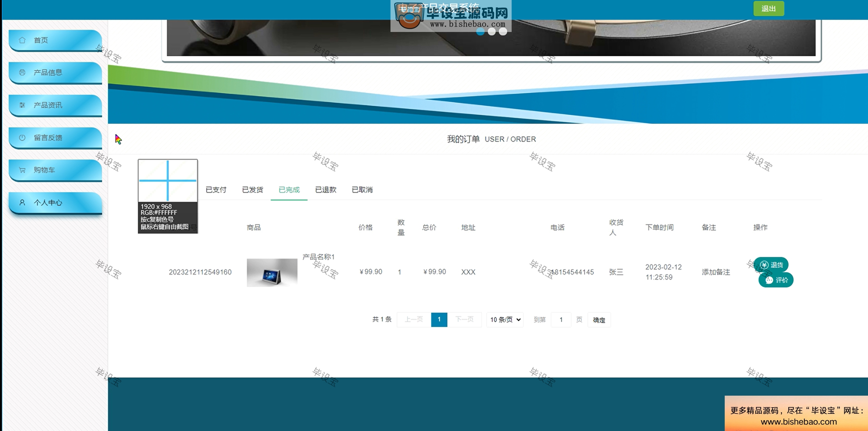Click the 备注 column header

(x=709, y=227)
